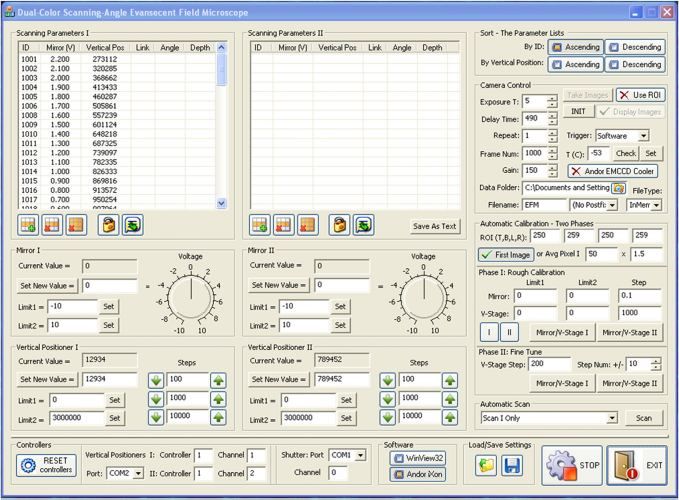679x500 pixels.
Task: Click the blue floppy disk save settings icon
Action: 512,466
